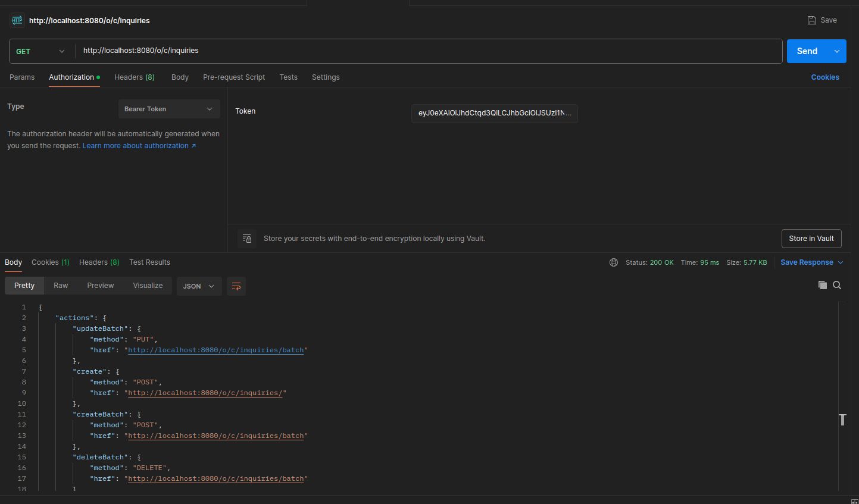The width and height of the screenshot is (859, 504).
Task: Open the createBatch href link
Action: pyautogui.click(x=216, y=436)
